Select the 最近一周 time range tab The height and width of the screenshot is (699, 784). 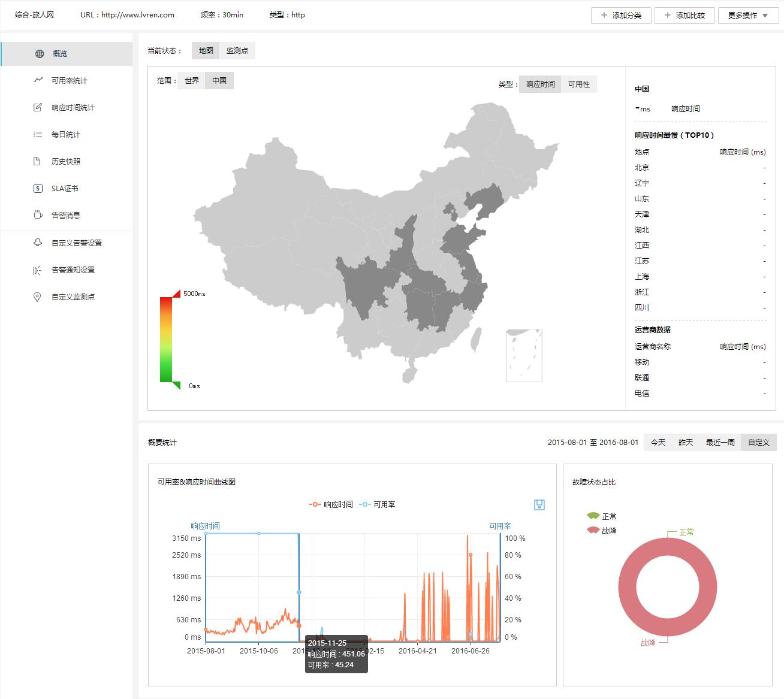(720, 443)
